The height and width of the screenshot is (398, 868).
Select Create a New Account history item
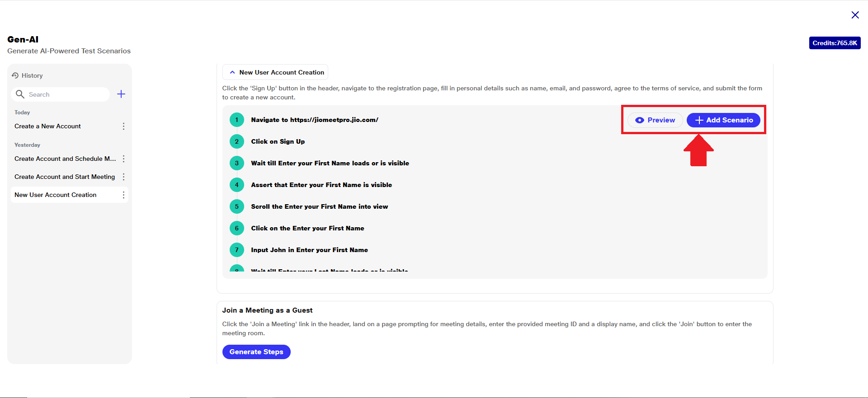coord(47,126)
